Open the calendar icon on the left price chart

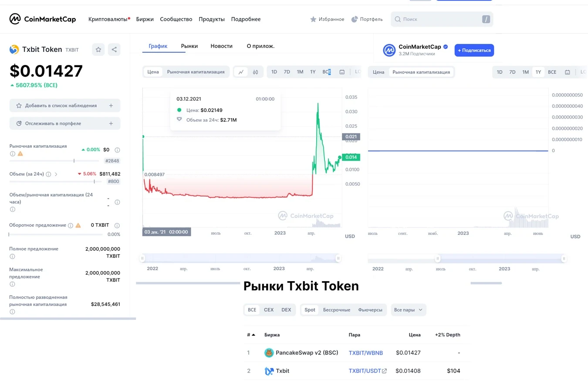[x=342, y=72]
